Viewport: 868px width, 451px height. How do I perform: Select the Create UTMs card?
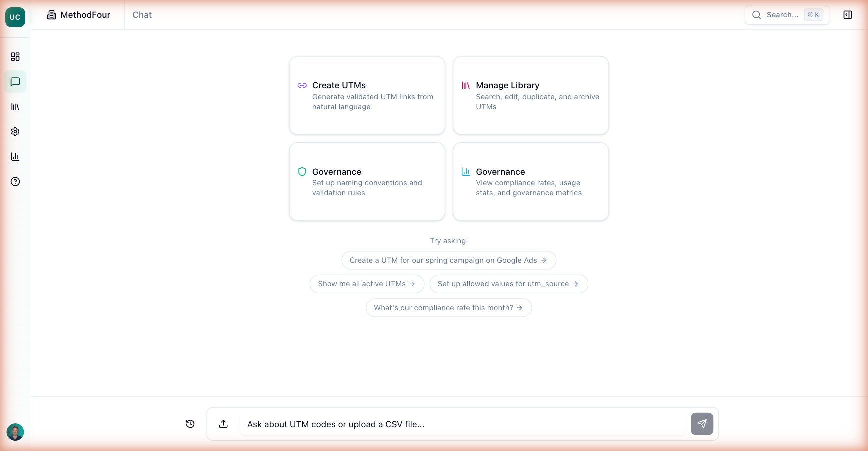point(367,95)
